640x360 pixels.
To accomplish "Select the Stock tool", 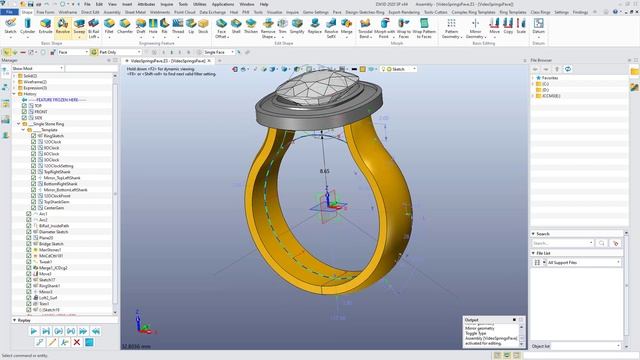I will [203, 27].
